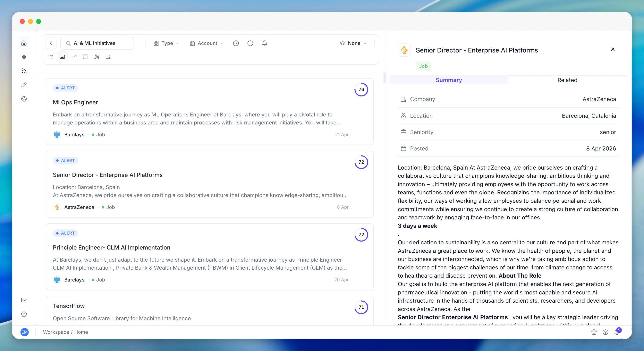Open the analytics chart sidebar icon

(x=24, y=300)
